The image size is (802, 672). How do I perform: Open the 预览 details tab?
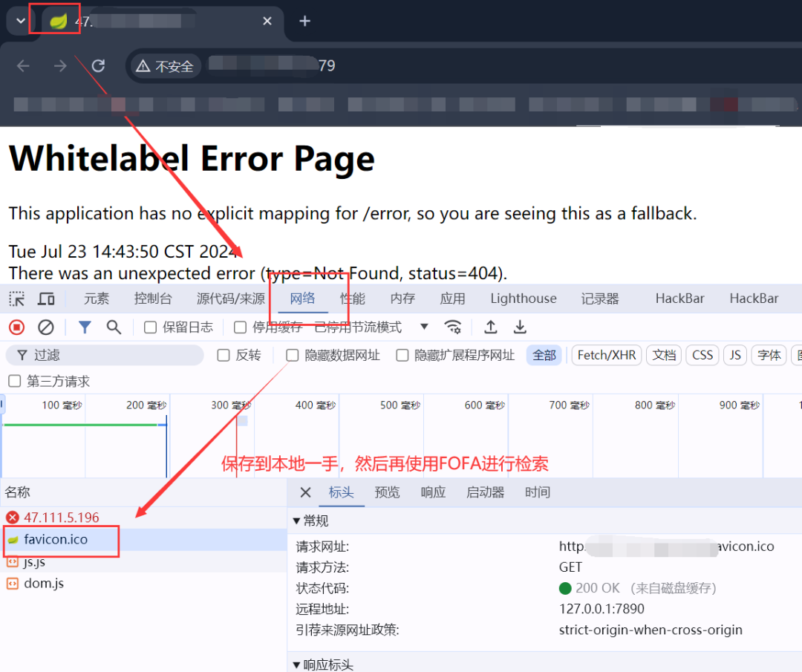point(387,492)
